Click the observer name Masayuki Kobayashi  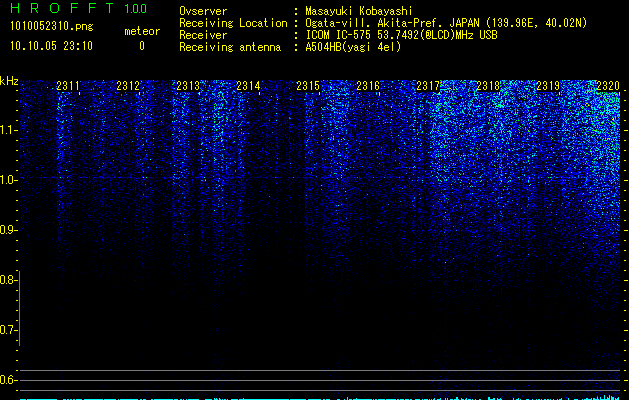click(x=359, y=11)
